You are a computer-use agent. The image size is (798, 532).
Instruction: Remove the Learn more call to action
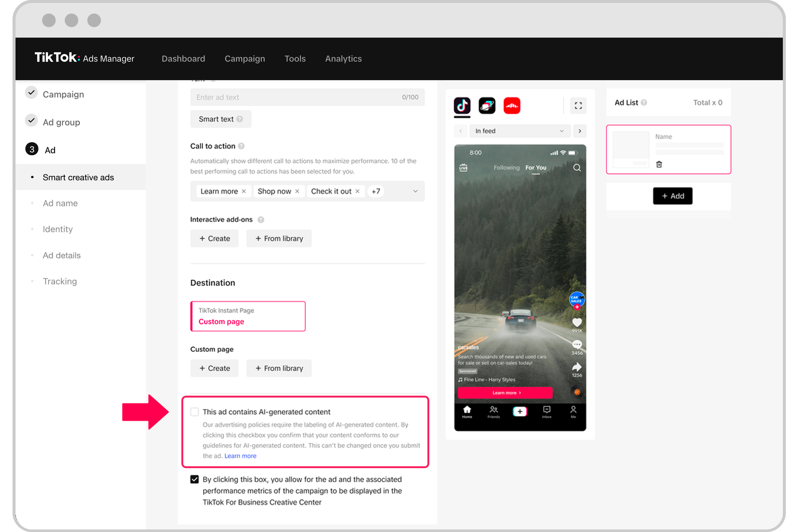click(x=244, y=191)
